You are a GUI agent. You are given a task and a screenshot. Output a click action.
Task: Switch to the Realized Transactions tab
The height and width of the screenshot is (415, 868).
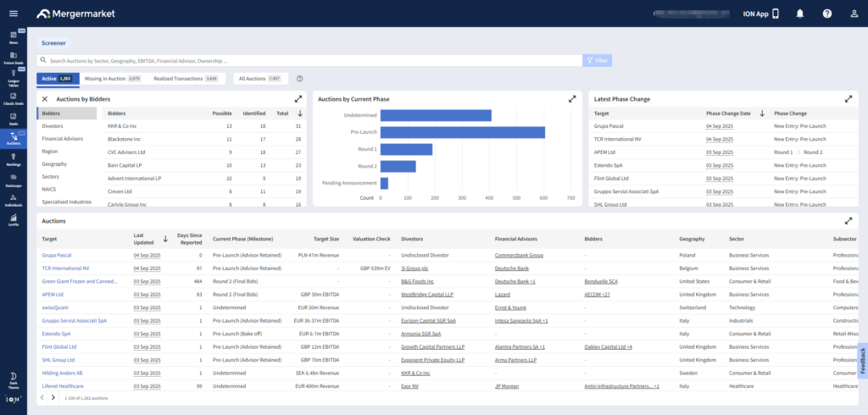point(185,79)
